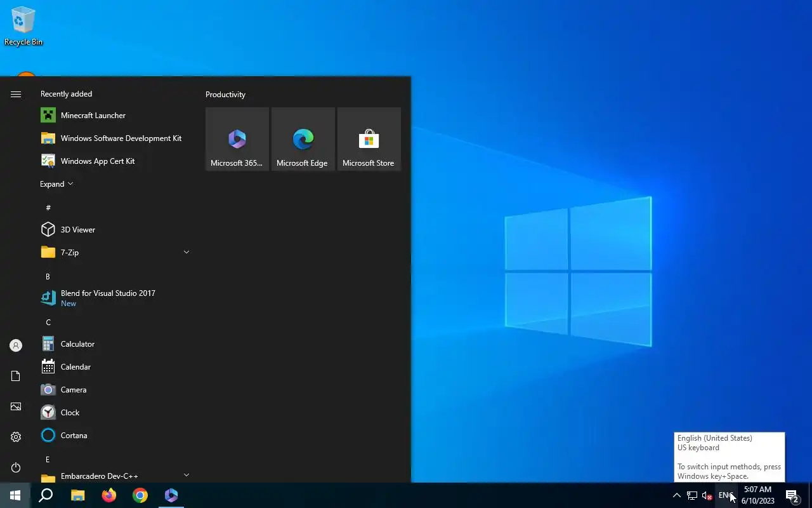Click the letter B section header
Viewport: 812px width, 508px height.
[x=48, y=276]
